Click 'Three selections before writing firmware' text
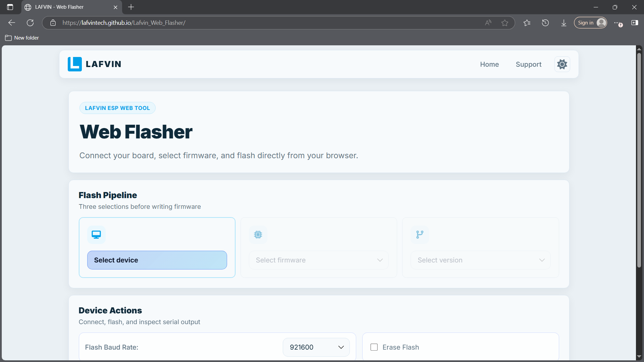Viewport: 644px width, 362px height. (x=140, y=206)
